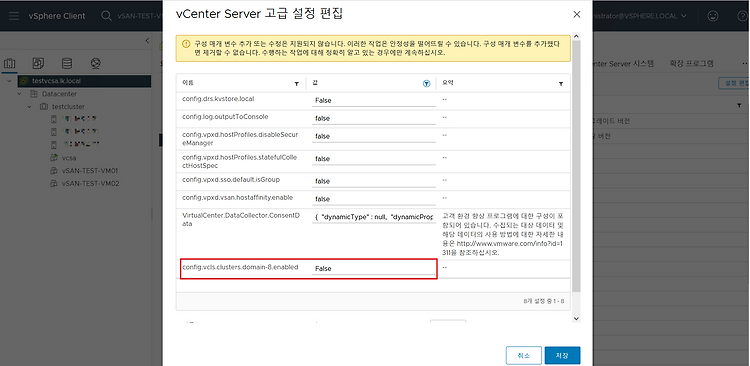Click the filter icon in background settings table
Screen dimensions: 750x366
click(x=739, y=105)
